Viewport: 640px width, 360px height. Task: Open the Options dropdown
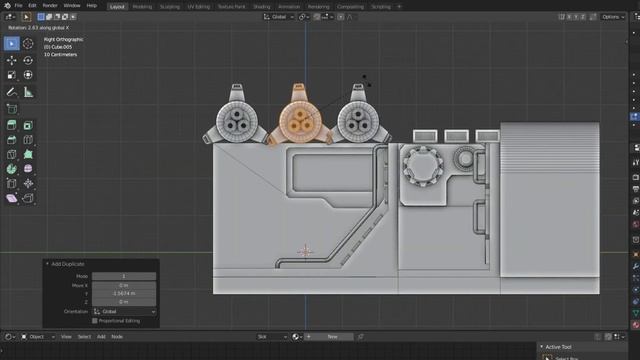613,17
